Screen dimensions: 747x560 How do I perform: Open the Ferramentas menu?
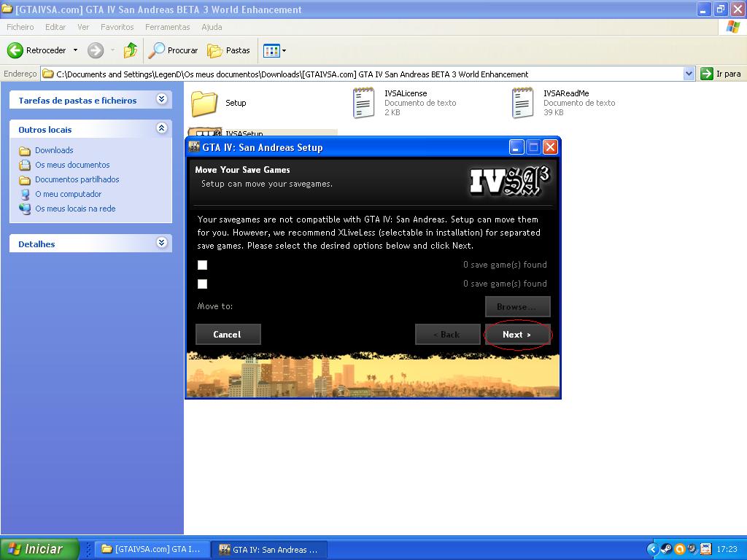coord(167,27)
